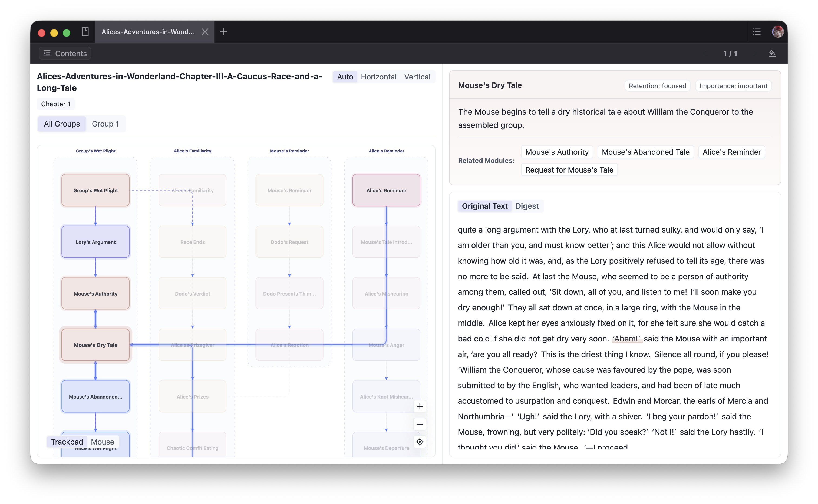Open related module Mouse's Authority

point(557,152)
